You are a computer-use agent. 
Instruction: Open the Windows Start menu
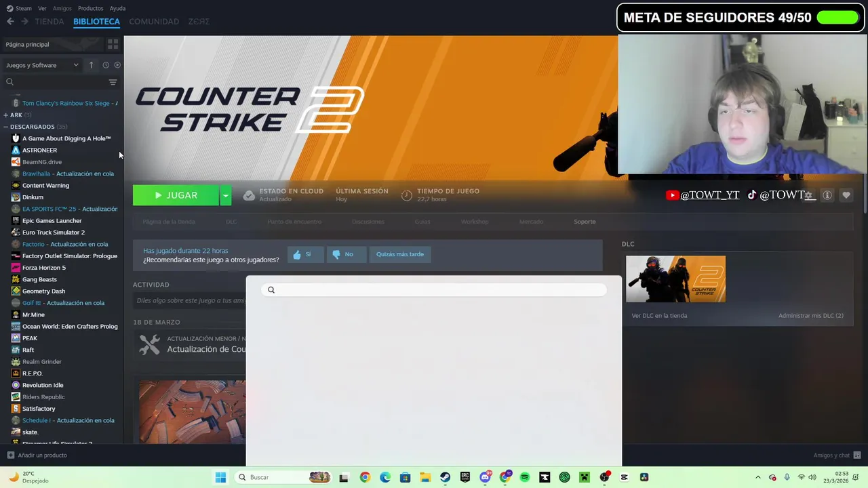(220, 477)
